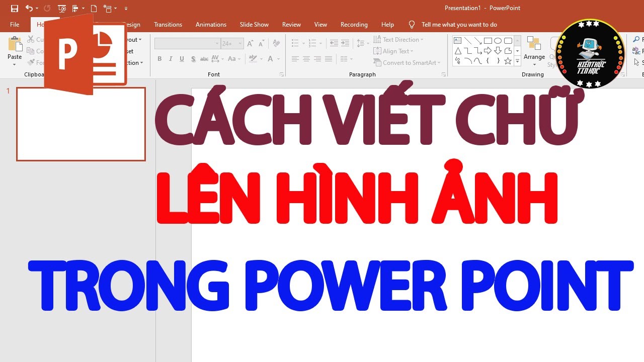This screenshot has height=362, width=644.
Task: Click the Paste clipboard icon
Action: (x=15, y=44)
